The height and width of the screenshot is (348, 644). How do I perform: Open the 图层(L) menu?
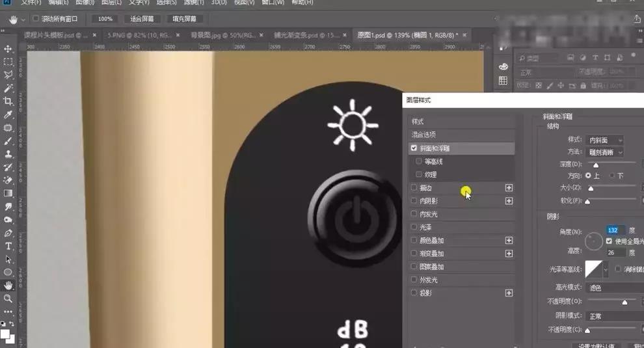pyautogui.click(x=111, y=3)
